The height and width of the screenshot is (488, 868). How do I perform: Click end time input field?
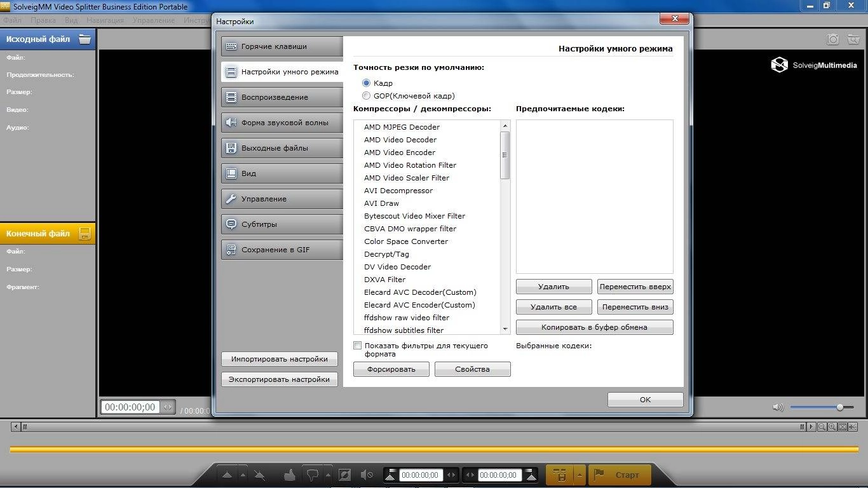tap(499, 475)
